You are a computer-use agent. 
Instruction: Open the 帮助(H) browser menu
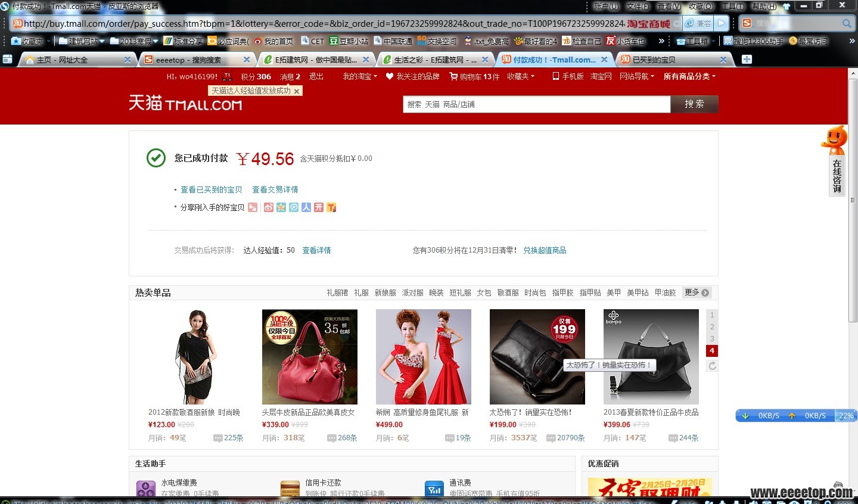point(764,6)
